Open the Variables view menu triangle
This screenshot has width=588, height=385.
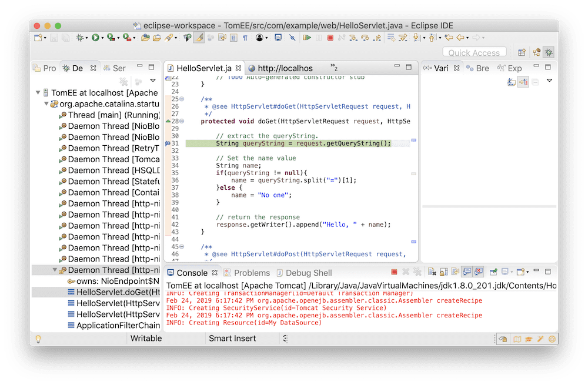pos(549,80)
